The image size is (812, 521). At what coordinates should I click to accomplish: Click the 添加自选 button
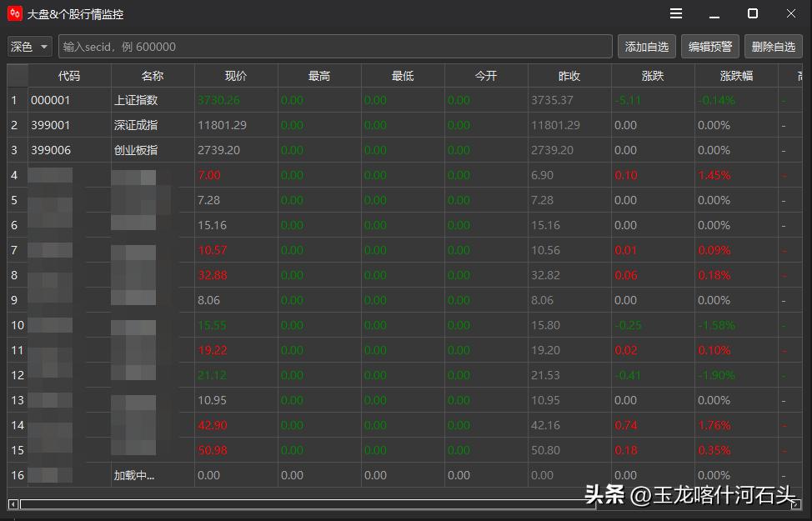(x=646, y=47)
